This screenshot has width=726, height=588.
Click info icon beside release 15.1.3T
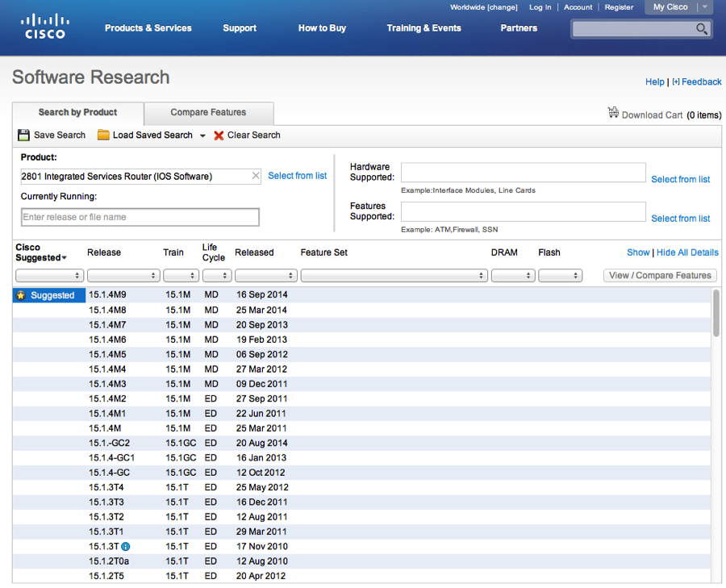click(126, 547)
